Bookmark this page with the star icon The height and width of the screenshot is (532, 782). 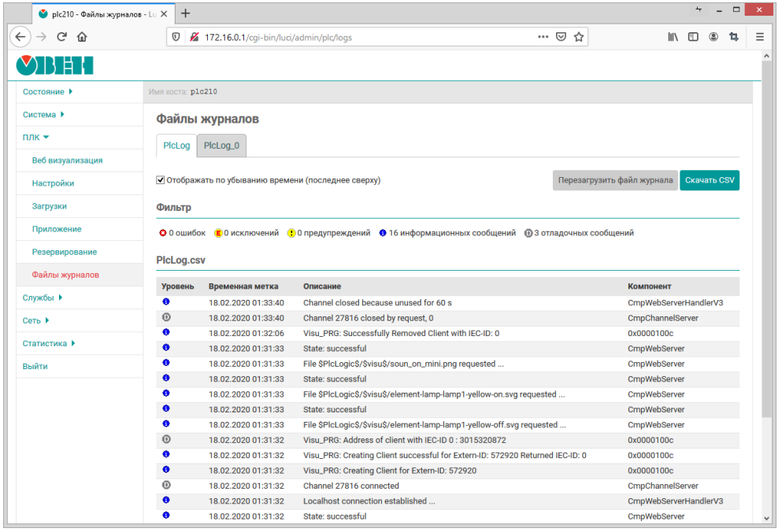(x=579, y=37)
